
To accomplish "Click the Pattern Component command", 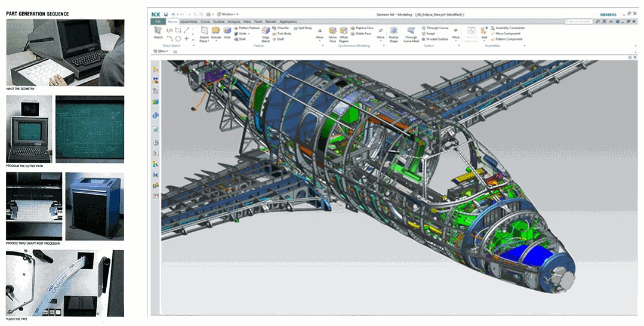I will (x=506, y=39).
